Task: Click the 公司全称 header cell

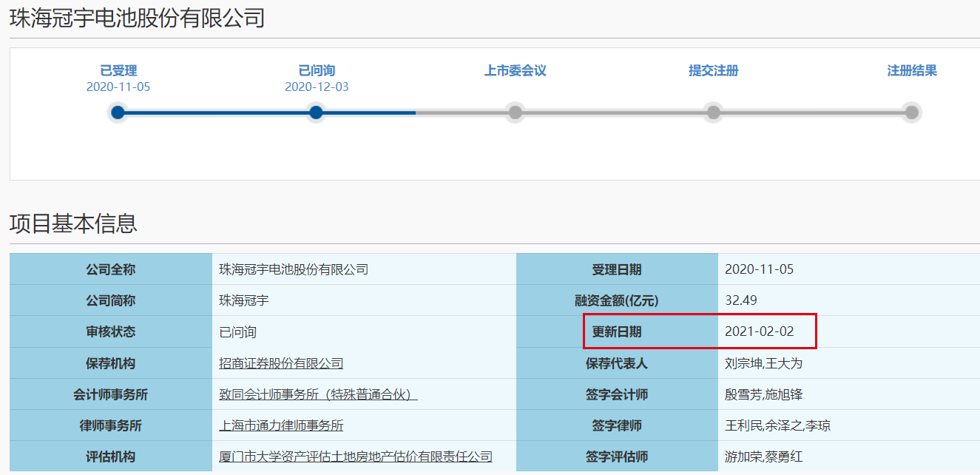Action: [x=111, y=269]
